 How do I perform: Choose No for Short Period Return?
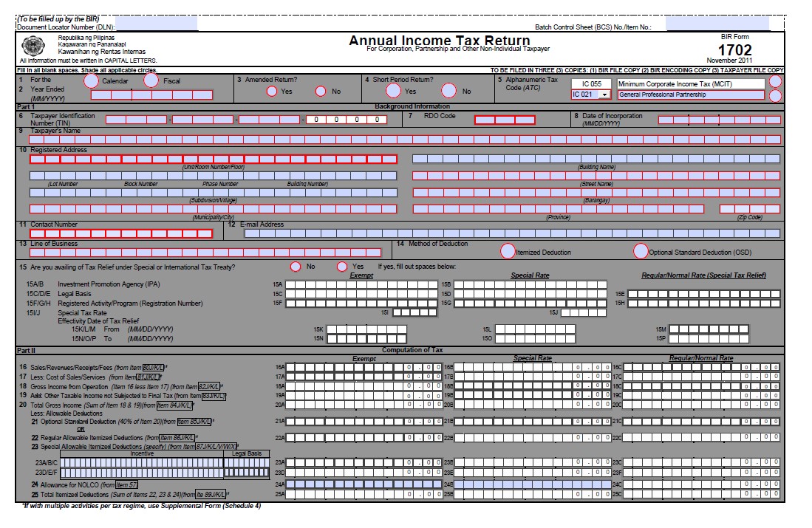tap(449, 91)
